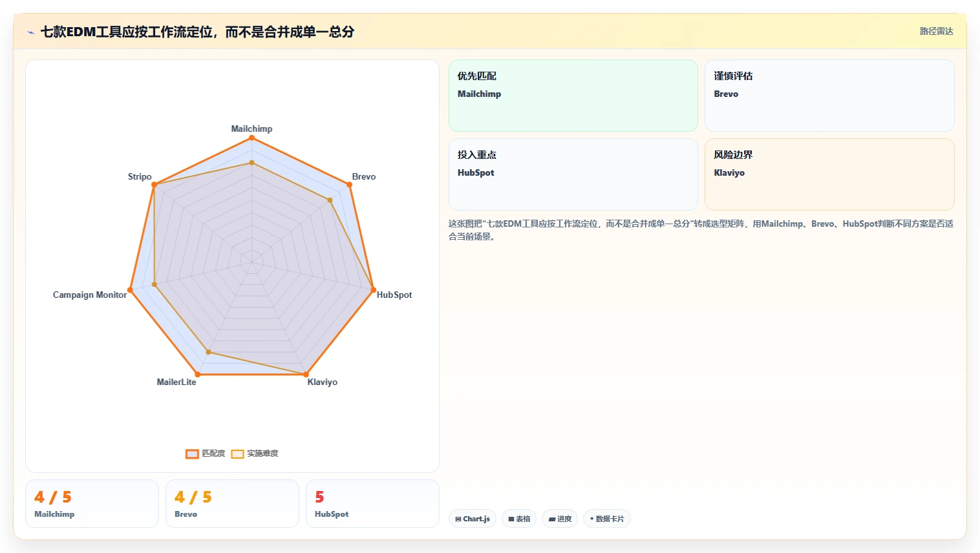Toggle the 实施难度 legend item
This screenshot has width=980, height=553.
(255, 454)
